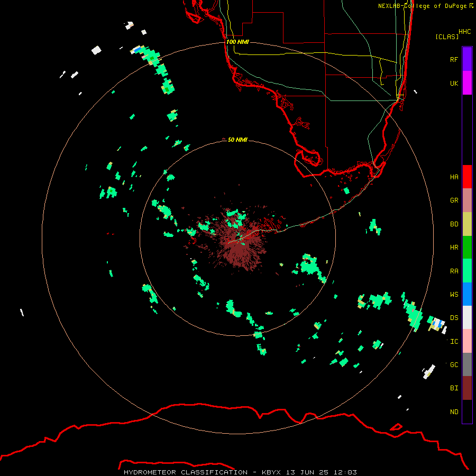Click the 100 NMI range ring label

[237, 42]
